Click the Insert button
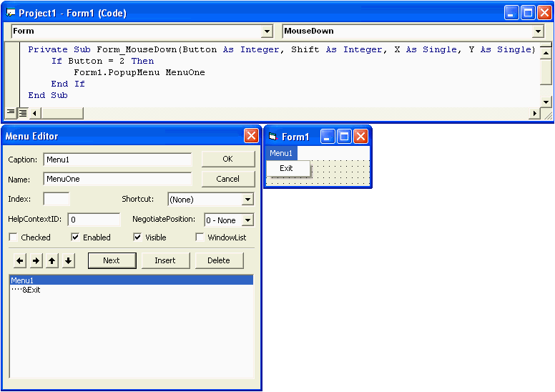This screenshot has width=555, height=392. tap(165, 260)
